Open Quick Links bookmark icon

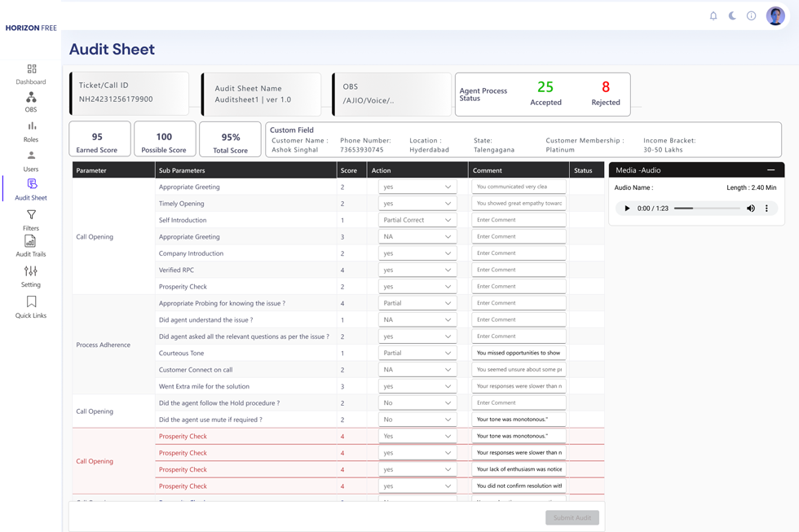tap(31, 307)
